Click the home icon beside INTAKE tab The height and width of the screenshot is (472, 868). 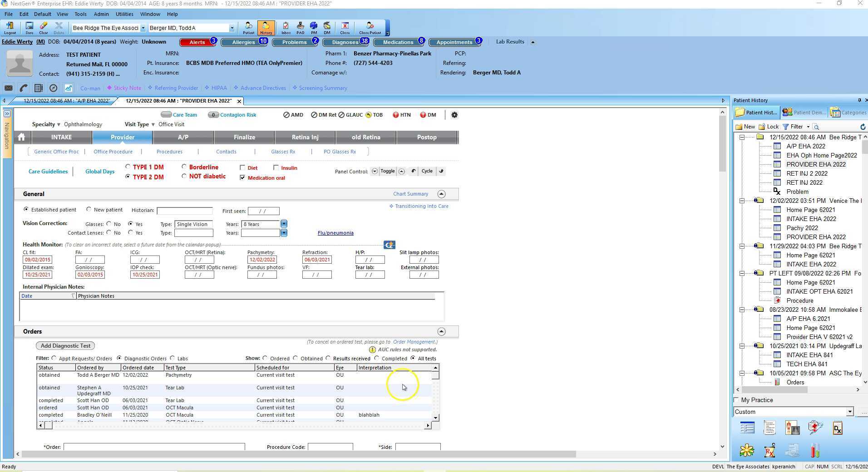tap(21, 137)
